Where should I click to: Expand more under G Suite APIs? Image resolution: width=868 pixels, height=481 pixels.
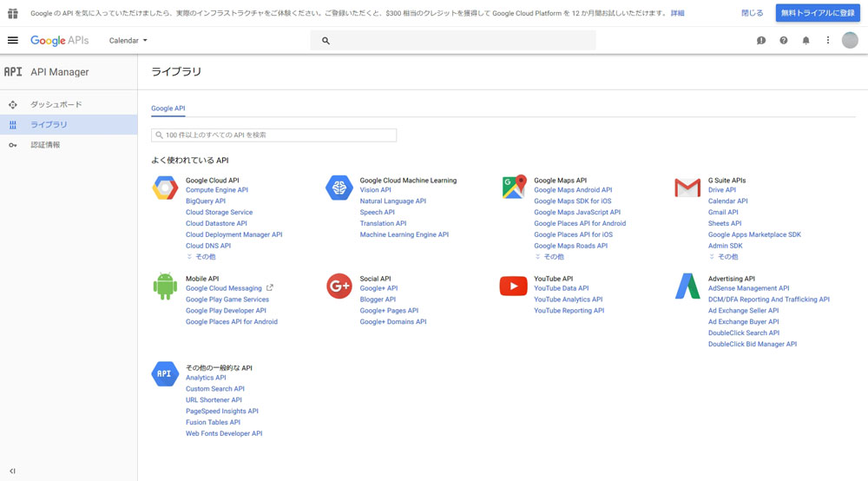pos(724,257)
